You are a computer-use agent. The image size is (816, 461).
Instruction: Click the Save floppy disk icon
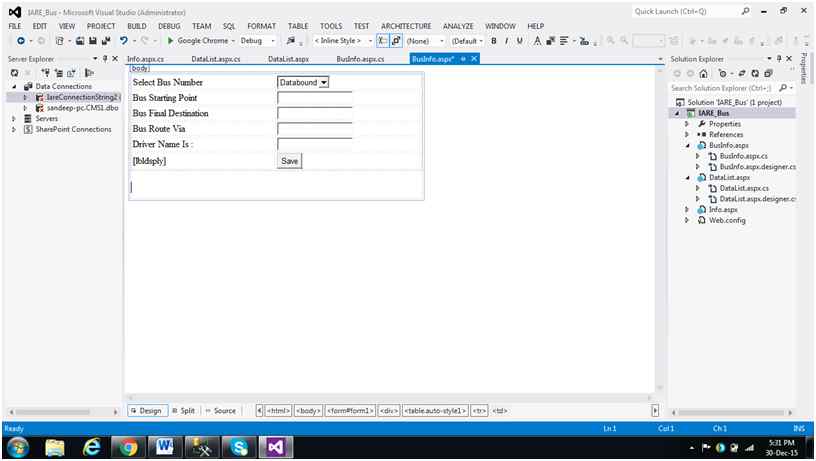click(93, 41)
